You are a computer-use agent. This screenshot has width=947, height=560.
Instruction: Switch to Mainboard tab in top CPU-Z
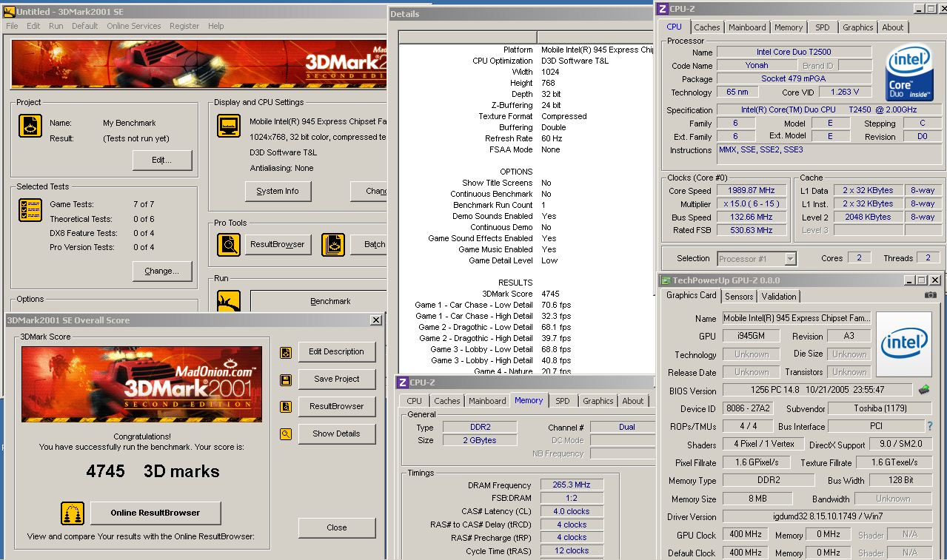click(x=747, y=27)
